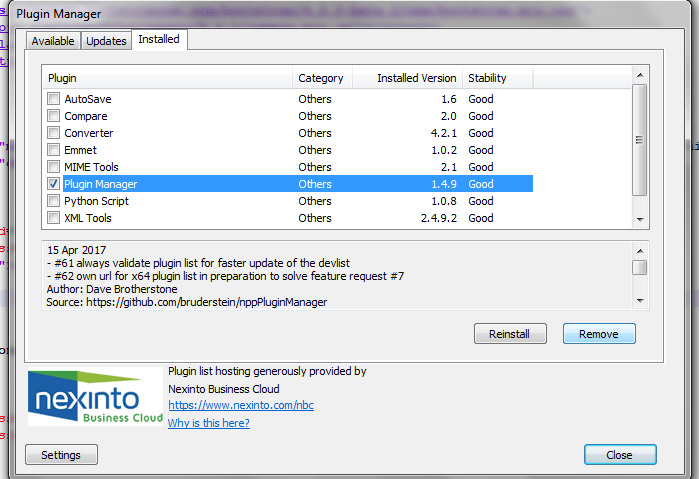Select the Emmet plugin row
The width and height of the screenshot is (699, 479).
[x=290, y=150]
